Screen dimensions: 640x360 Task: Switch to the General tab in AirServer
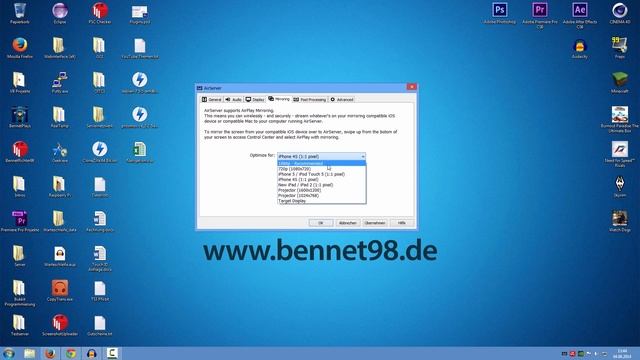pyautogui.click(x=211, y=100)
